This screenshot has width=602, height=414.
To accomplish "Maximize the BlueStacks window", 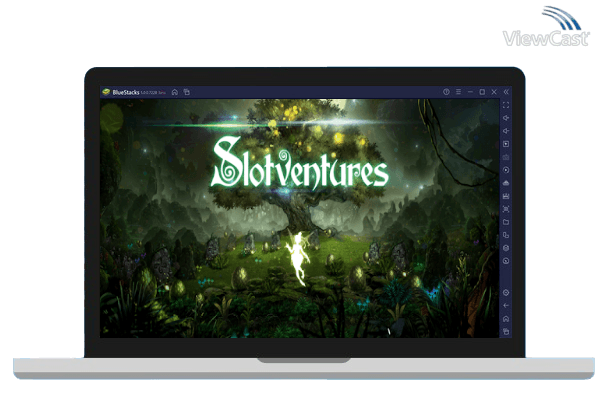I will tap(482, 92).
